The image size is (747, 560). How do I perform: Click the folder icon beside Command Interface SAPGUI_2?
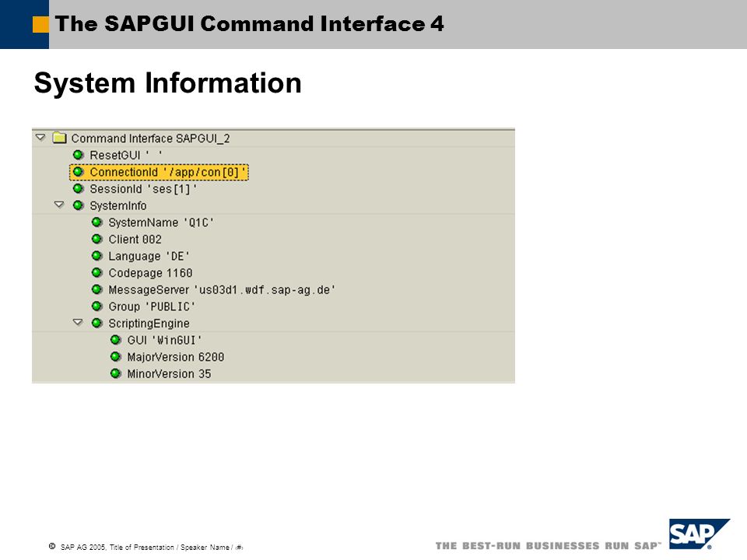click(59, 138)
